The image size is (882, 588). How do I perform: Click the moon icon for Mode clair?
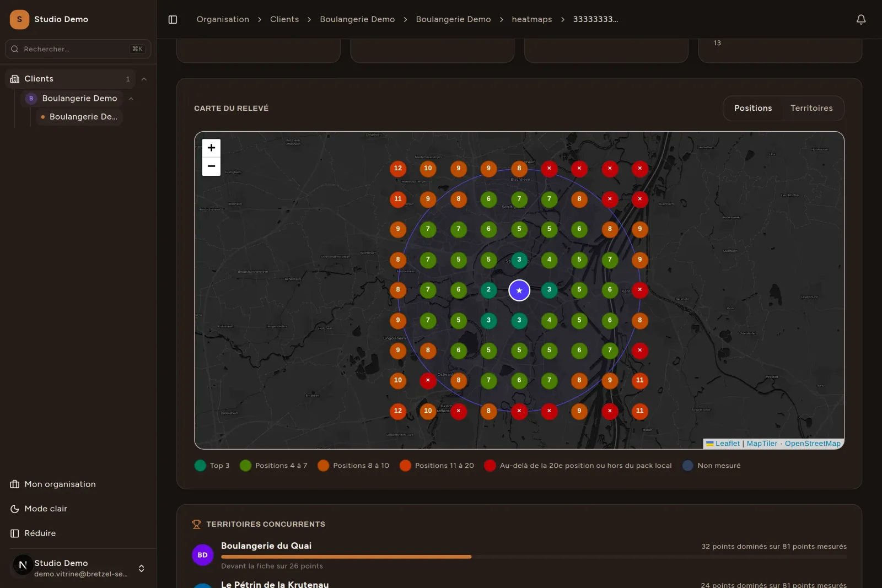coord(15,509)
